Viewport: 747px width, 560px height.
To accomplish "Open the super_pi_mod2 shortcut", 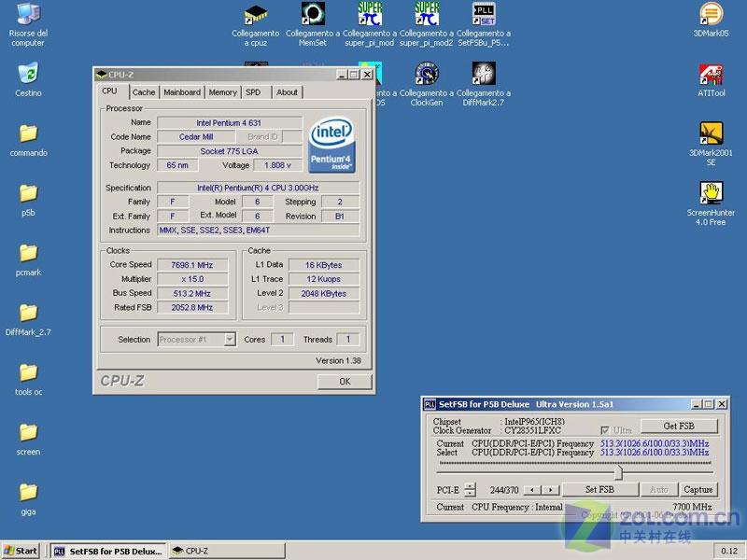I will (427, 15).
